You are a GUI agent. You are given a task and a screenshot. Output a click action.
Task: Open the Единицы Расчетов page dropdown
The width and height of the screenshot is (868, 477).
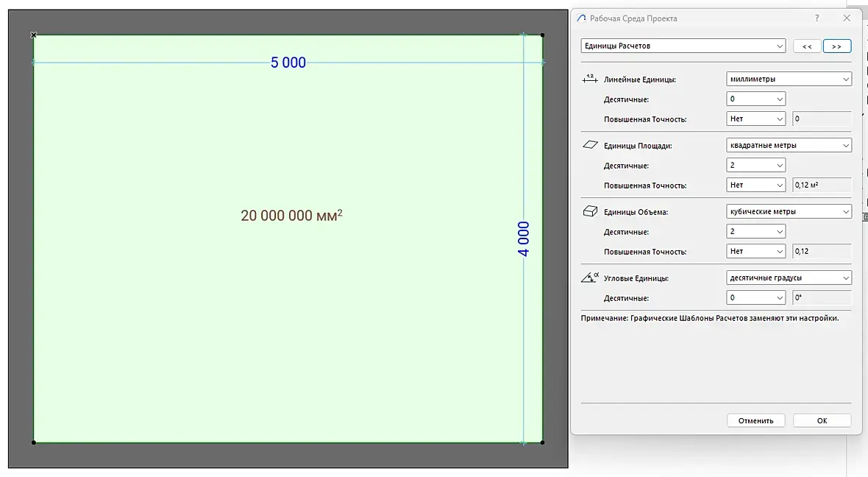click(683, 46)
